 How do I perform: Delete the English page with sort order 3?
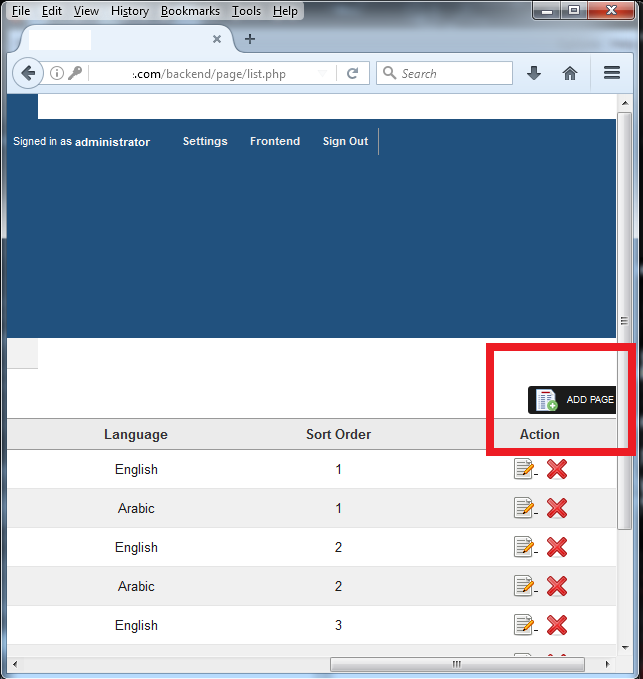pos(557,625)
